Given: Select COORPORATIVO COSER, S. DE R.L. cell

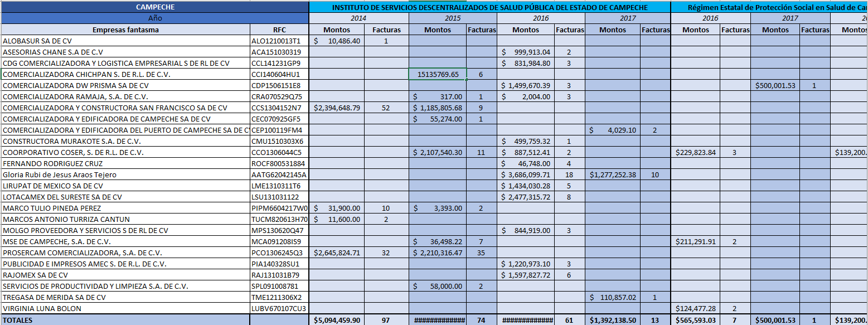Looking at the screenshot, I should pyautogui.click(x=125, y=152).
